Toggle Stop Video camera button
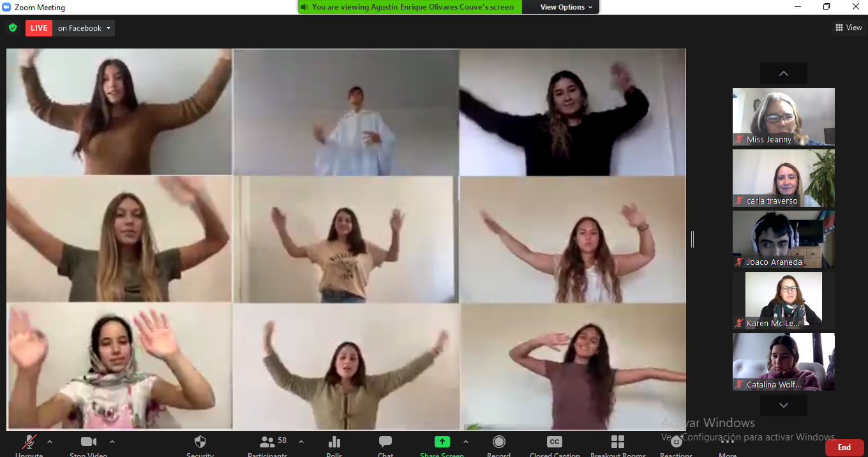 [x=88, y=442]
